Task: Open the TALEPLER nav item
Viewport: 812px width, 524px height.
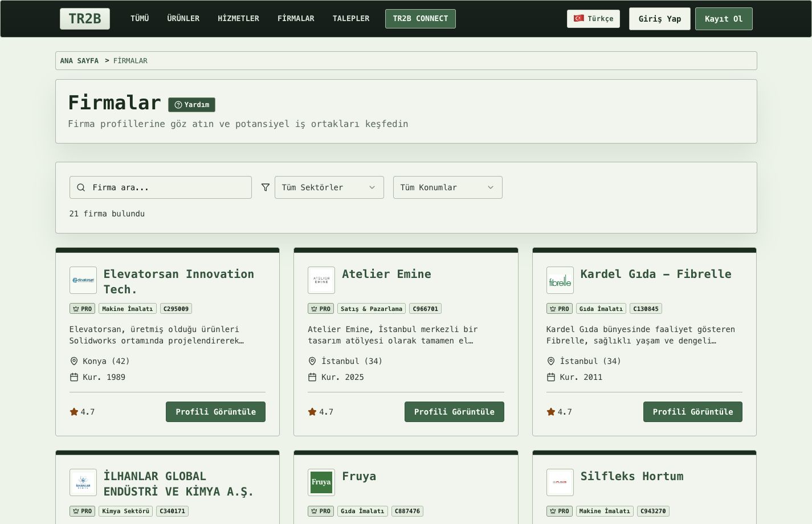Action: click(351, 19)
